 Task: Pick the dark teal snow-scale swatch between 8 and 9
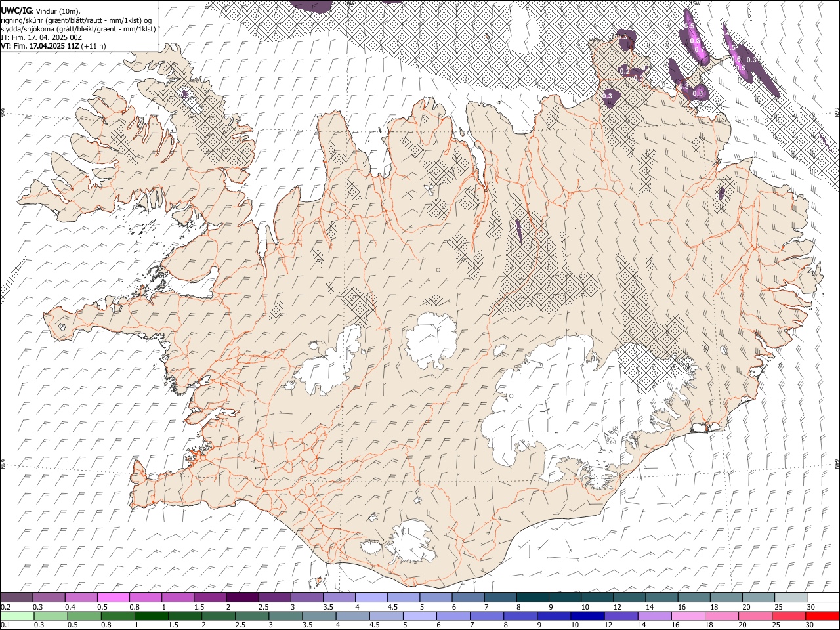coord(532,597)
